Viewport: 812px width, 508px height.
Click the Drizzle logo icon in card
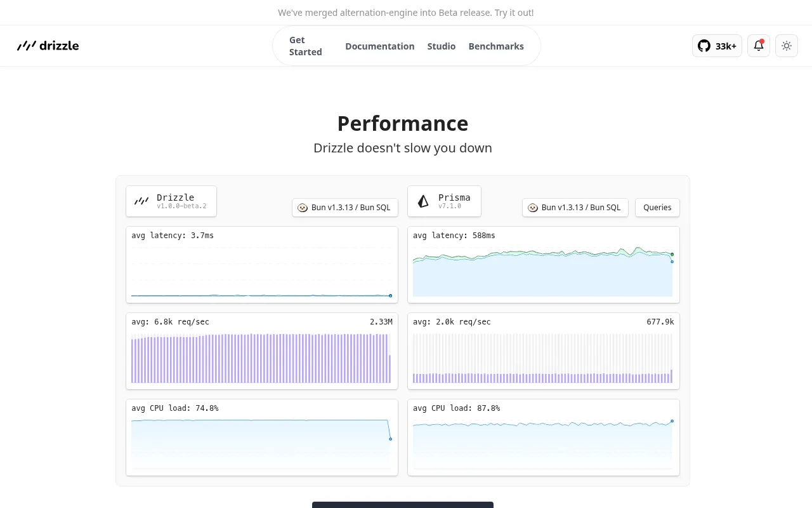click(x=141, y=201)
